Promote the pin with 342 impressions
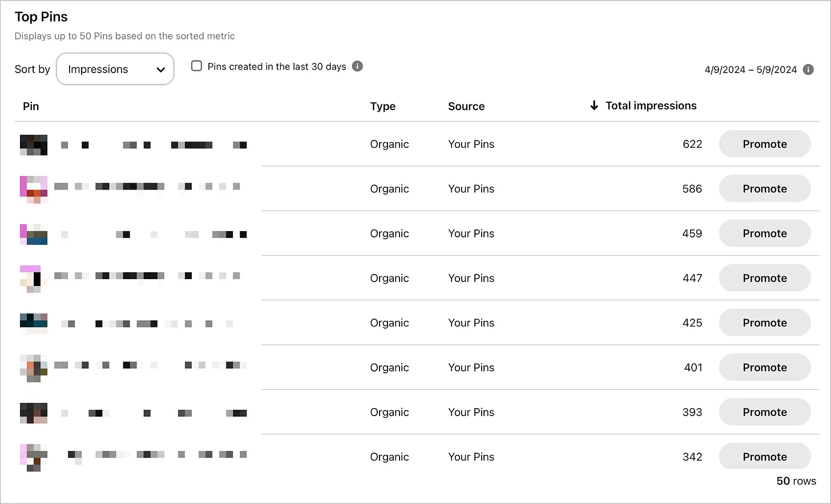 [x=764, y=457]
